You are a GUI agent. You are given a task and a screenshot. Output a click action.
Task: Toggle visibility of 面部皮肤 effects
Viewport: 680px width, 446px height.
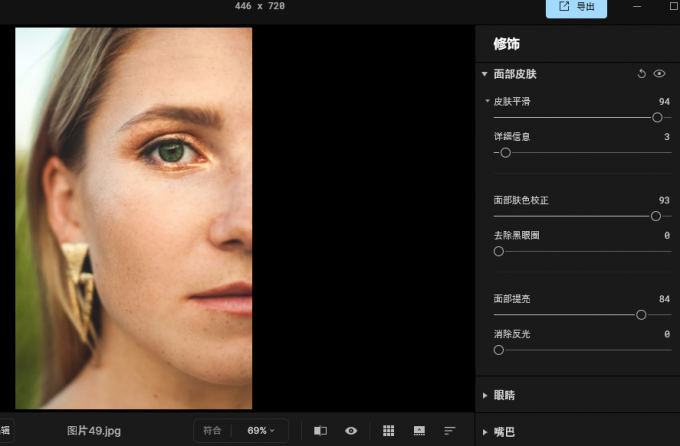(659, 74)
